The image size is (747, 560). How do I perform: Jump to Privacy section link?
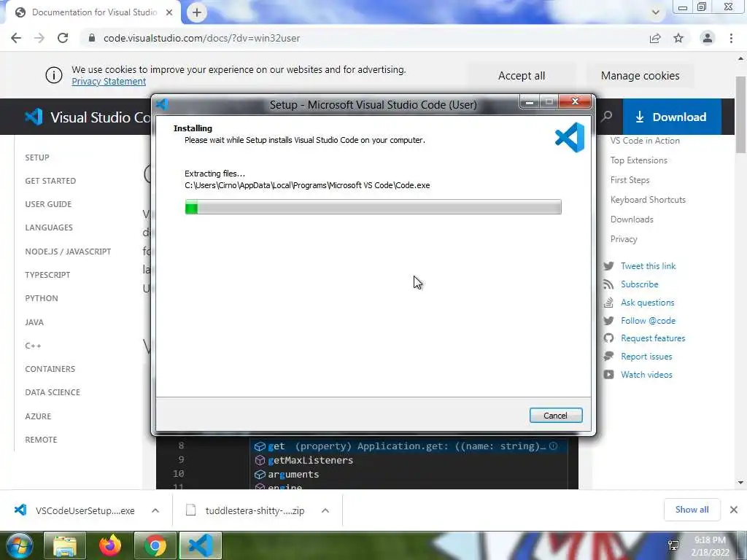coord(624,239)
